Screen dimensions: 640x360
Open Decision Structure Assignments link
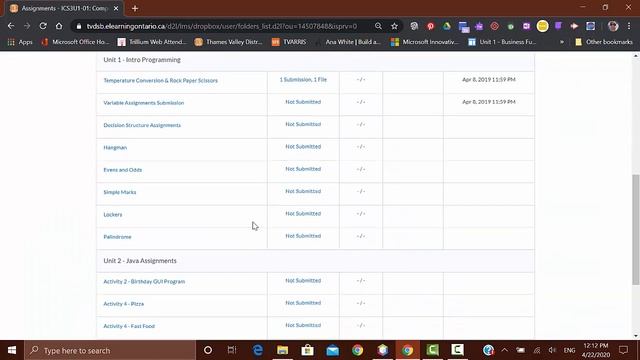pos(142,125)
